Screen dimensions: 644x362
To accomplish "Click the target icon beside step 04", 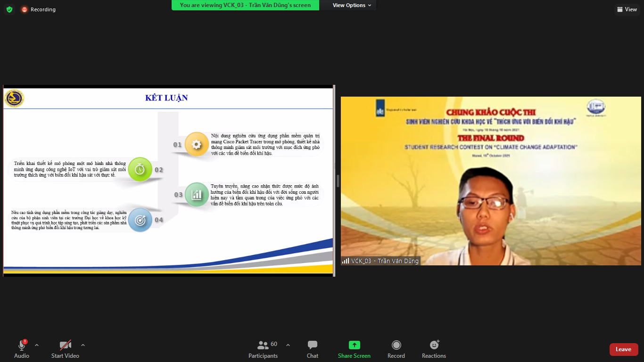I will [x=140, y=220].
